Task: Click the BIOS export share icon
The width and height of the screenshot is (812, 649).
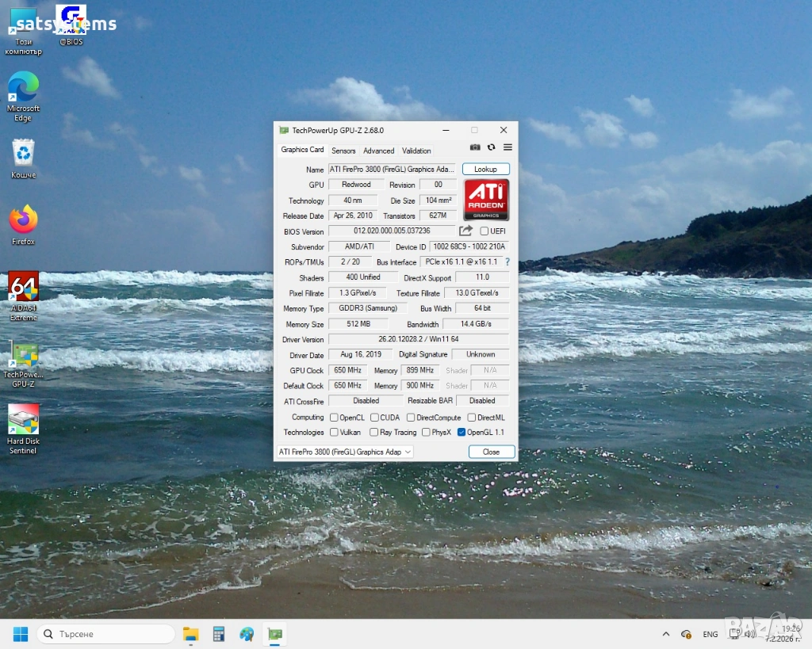Action: pos(466,231)
